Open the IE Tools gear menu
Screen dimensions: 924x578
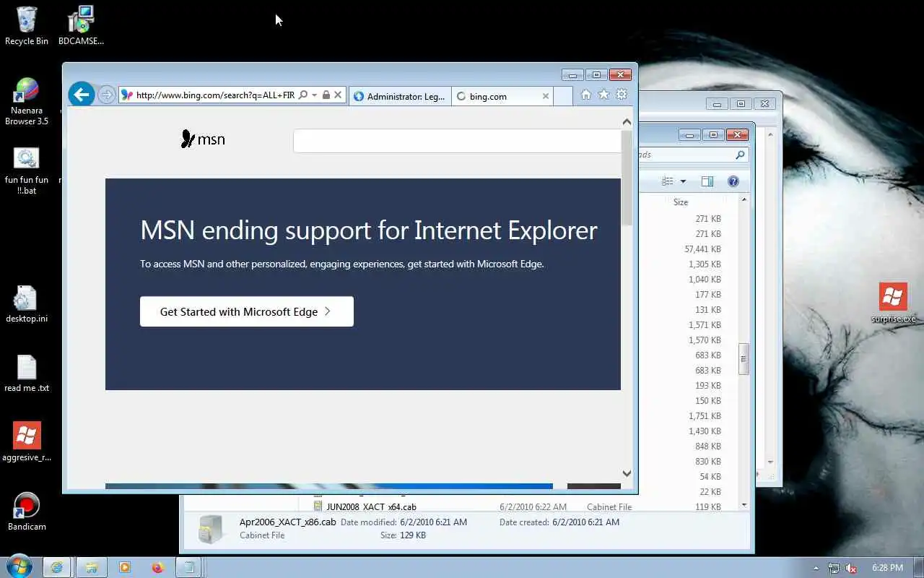pyautogui.click(x=622, y=95)
